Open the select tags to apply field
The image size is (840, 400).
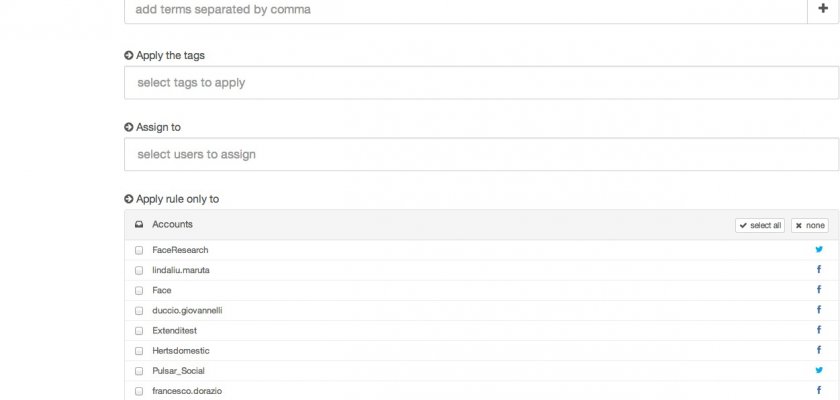[480, 83]
